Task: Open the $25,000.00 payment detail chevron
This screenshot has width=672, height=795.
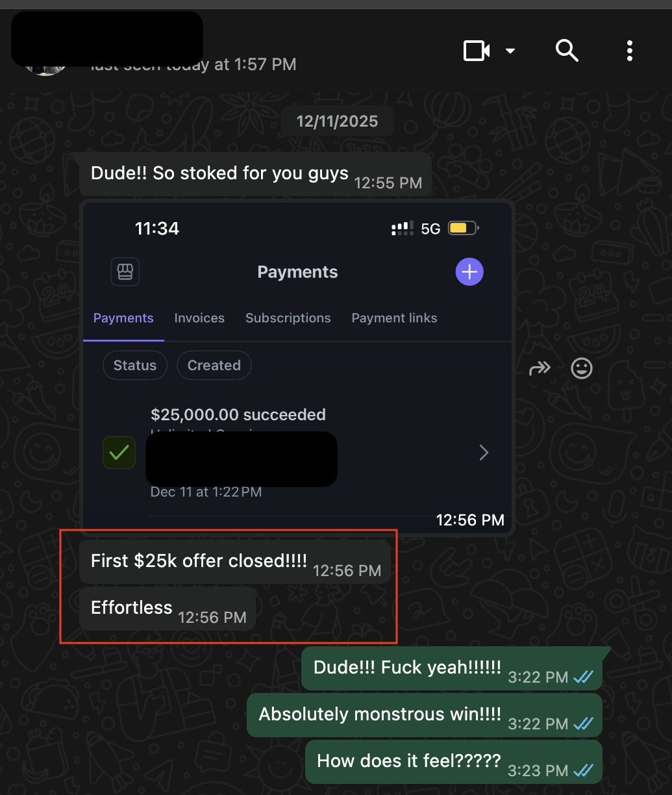Action: point(484,453)
